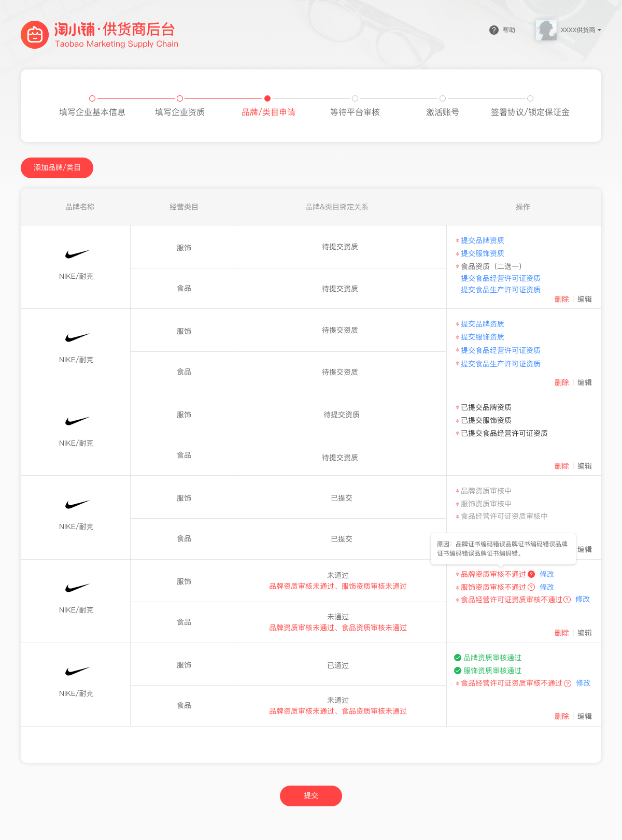
Task: Click red filled question icon beside 品牌资质审核不通过
Action: [531, 574]
